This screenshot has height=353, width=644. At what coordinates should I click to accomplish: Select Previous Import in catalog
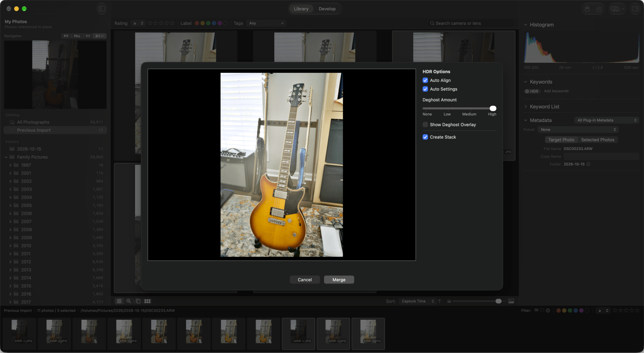click(x=55, y=130)
